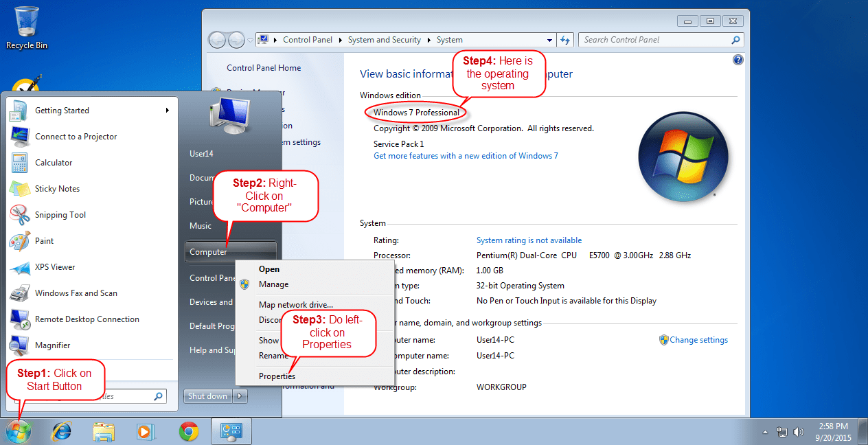Screen dimensions: 868x445
Task: Open the Recycle Bin desktop icon
Action: click(27, 27)
